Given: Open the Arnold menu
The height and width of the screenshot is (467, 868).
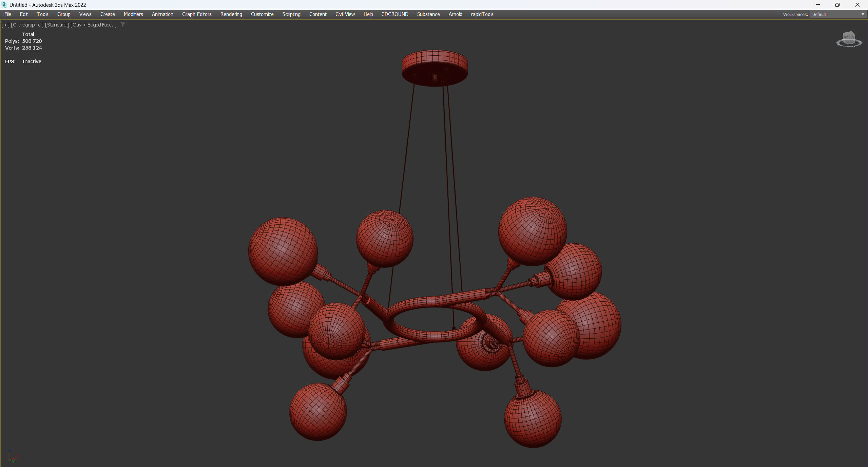Looking at the screenshot, I should (x=455, y=14).
